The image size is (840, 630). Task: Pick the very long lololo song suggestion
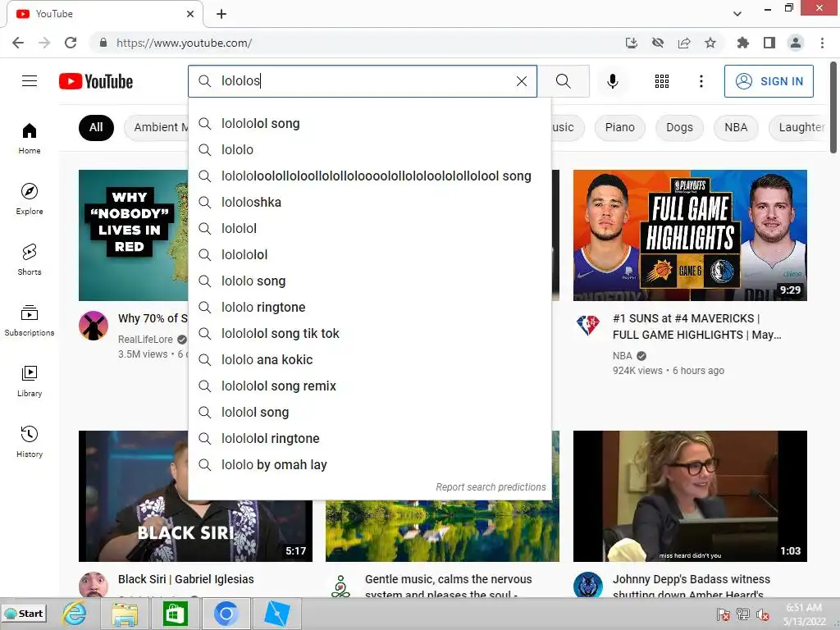tap(370, 176)
